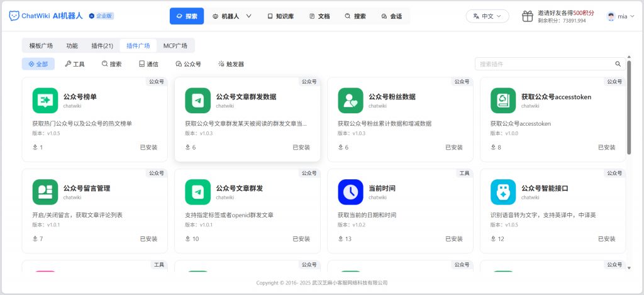The height and width of the screenshot is (295, 644).
Task: Click description 开启/关闭留言，获取文章评论列表
Action: (77, 215)
